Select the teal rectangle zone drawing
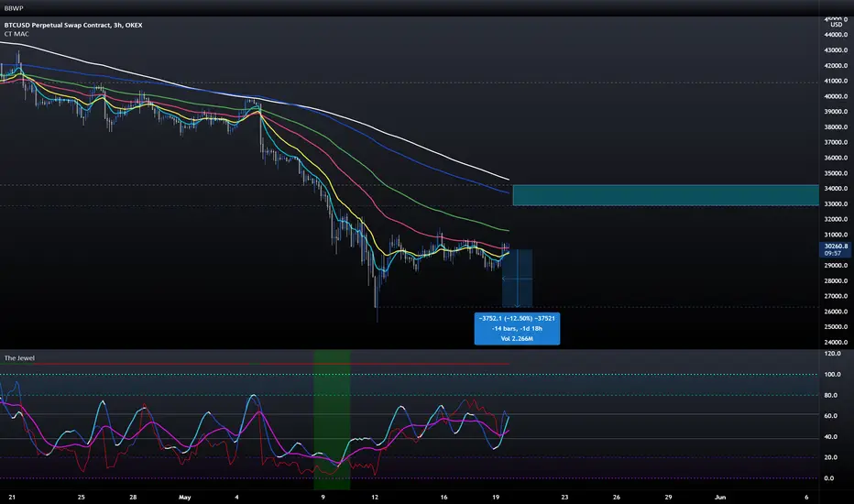This screenshot has width=854, height=504. pyautogui.click(x=665, y=195)
